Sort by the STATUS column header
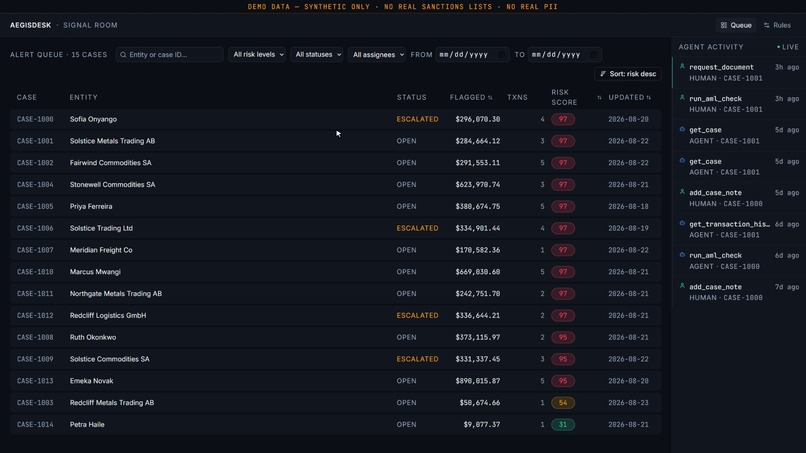This screenshot has width=806, height=453. [412, 97]
